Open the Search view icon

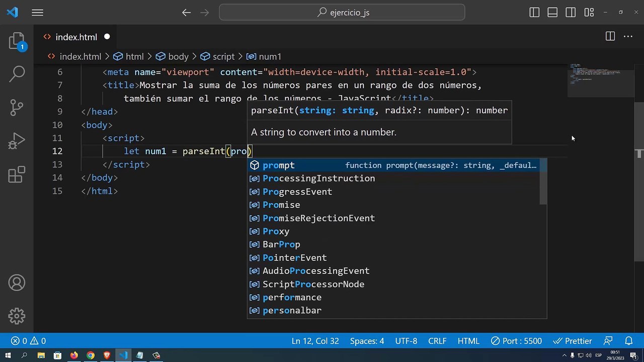coord(17,74)
